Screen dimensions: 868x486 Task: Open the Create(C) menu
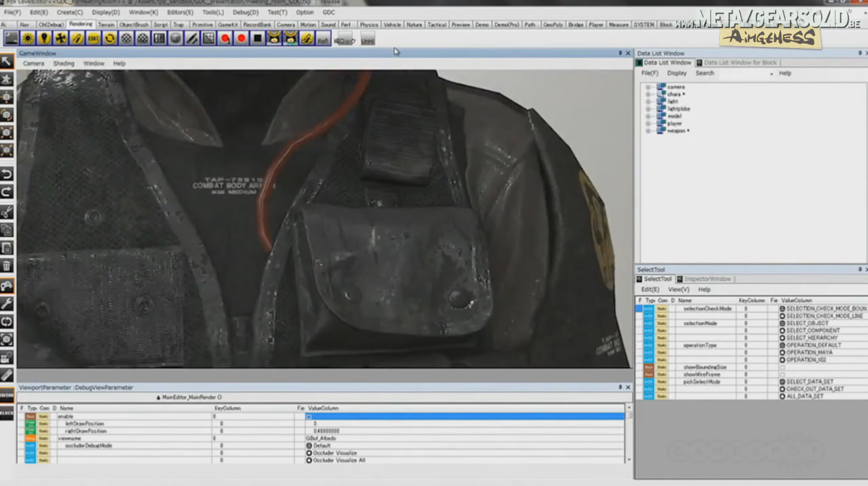(70, 12)
